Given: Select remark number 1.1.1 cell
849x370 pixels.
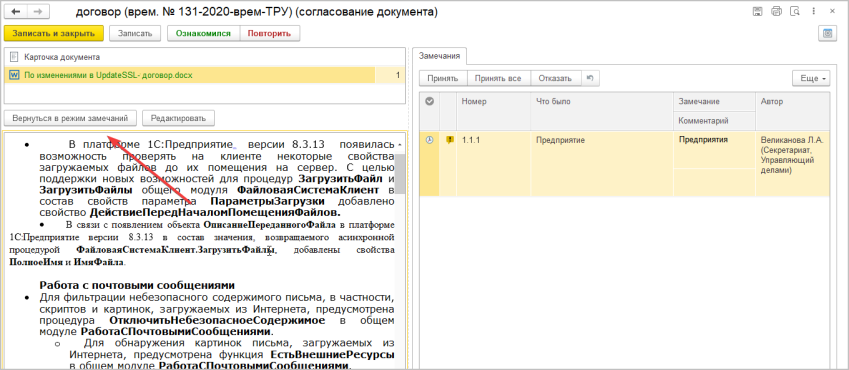Looking at the screenshot, I should tap(494, 163).
